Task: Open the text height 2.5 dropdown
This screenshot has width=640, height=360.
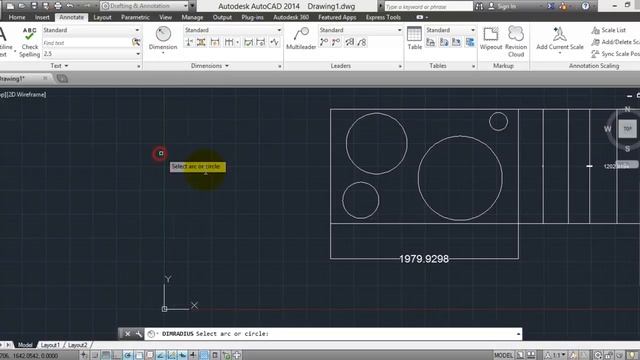Action: [x=91, y=54]
